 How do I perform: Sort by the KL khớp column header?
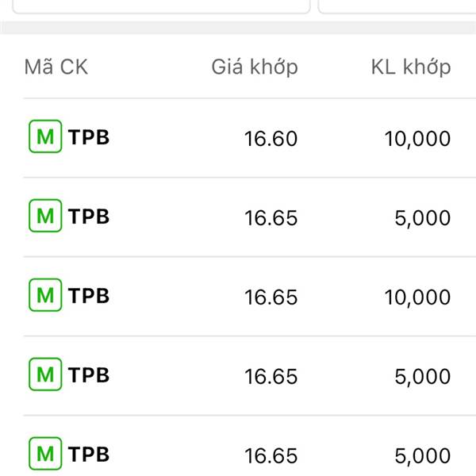[x=411, y=67]
